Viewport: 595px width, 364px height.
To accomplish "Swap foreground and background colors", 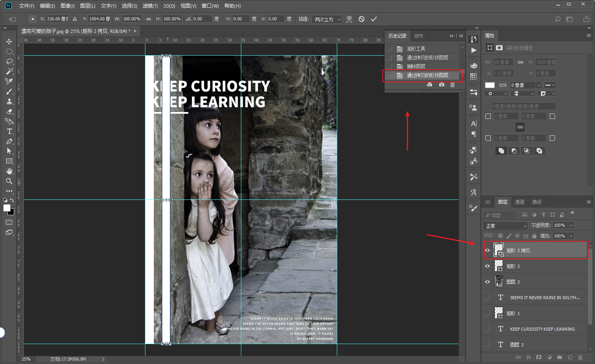I will [x=12, y=200].
